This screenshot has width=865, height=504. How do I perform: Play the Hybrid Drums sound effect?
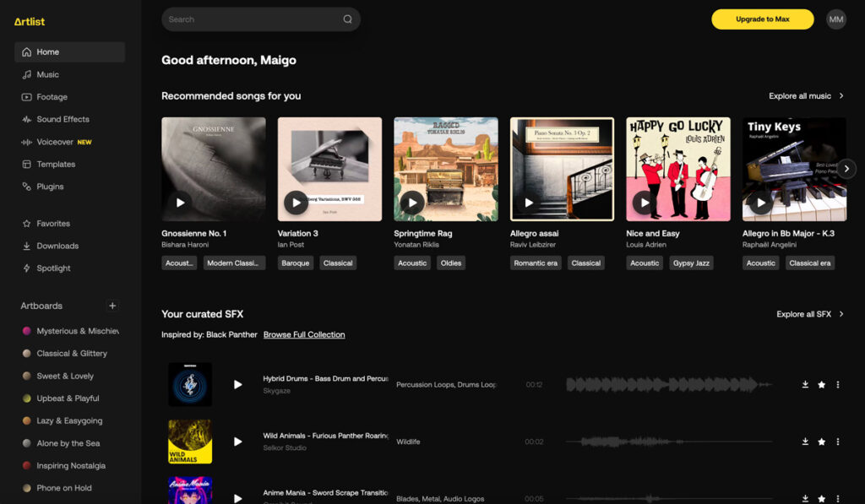pyautogui.click(x=237, y=384)
